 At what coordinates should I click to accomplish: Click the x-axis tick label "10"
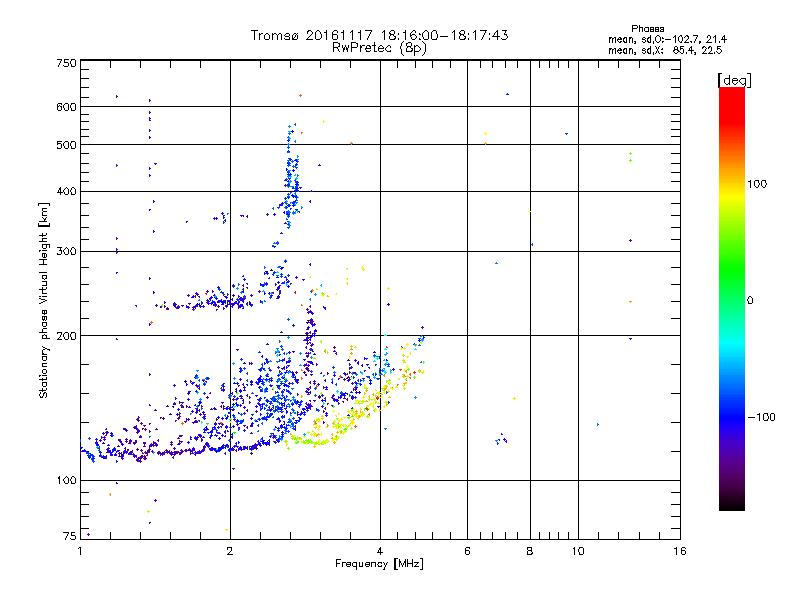[x=578, y=551]
